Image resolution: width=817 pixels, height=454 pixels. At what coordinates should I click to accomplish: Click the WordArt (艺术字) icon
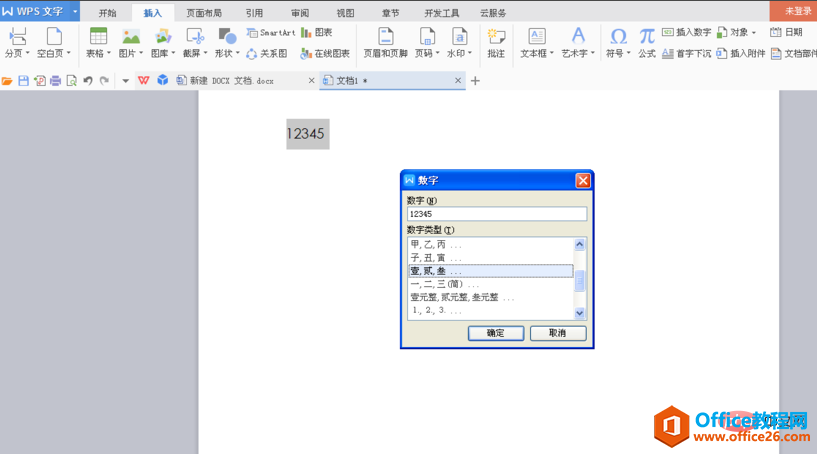coord(578,36)
